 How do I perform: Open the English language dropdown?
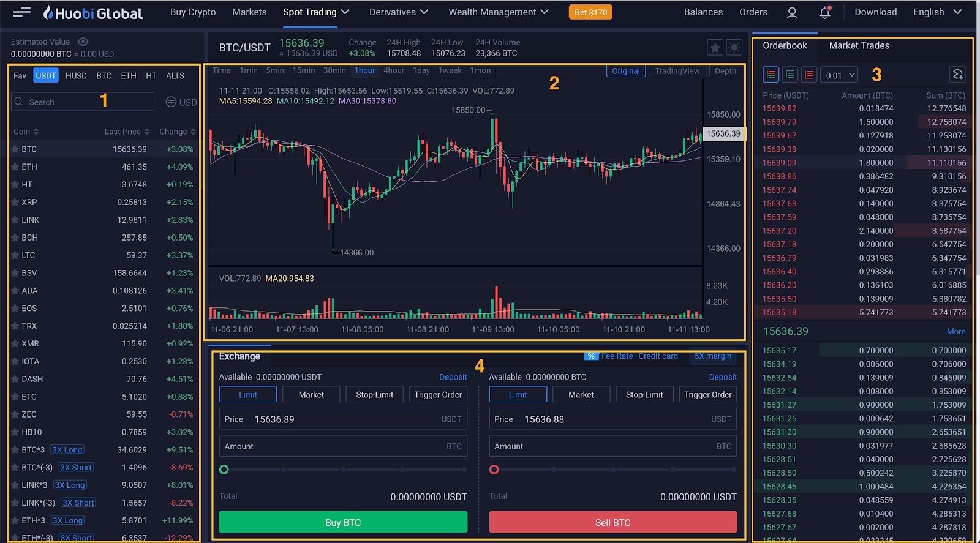coord(938,12)
